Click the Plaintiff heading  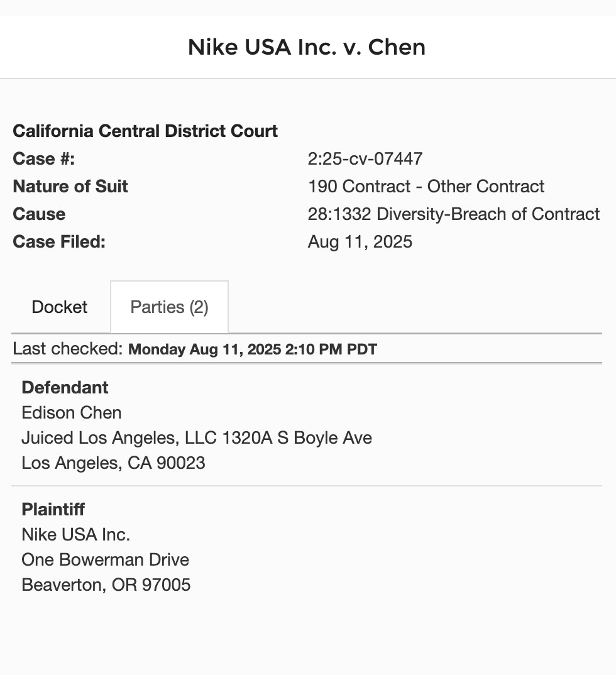tap(53, 510)
